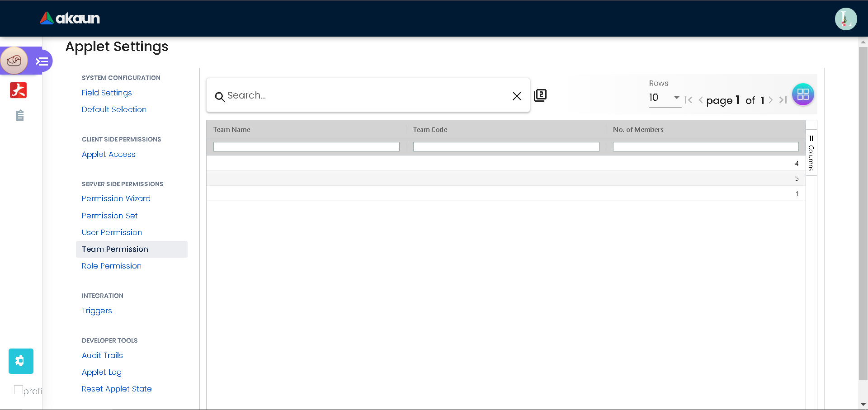Select the team row with 1 member
Screen dimensions: 868x410
pos(506,193)
